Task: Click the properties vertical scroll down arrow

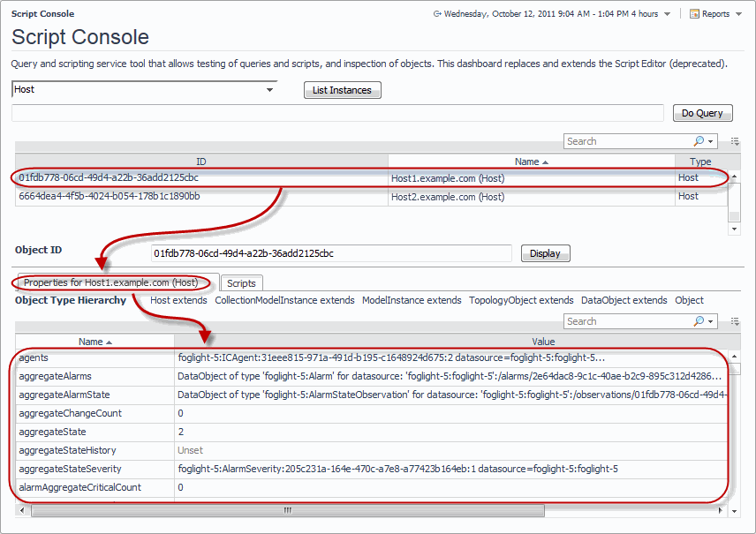Action: (x=734, y=511)
